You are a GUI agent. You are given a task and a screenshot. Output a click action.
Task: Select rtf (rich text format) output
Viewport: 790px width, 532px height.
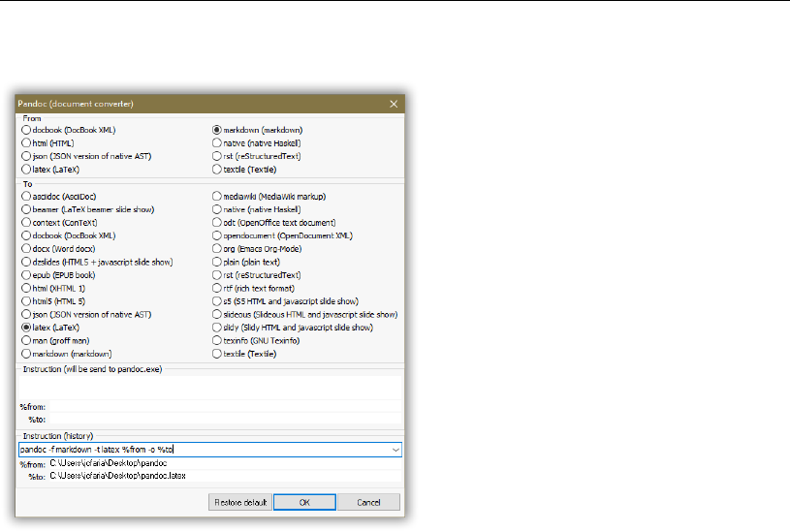click(253, 288)
